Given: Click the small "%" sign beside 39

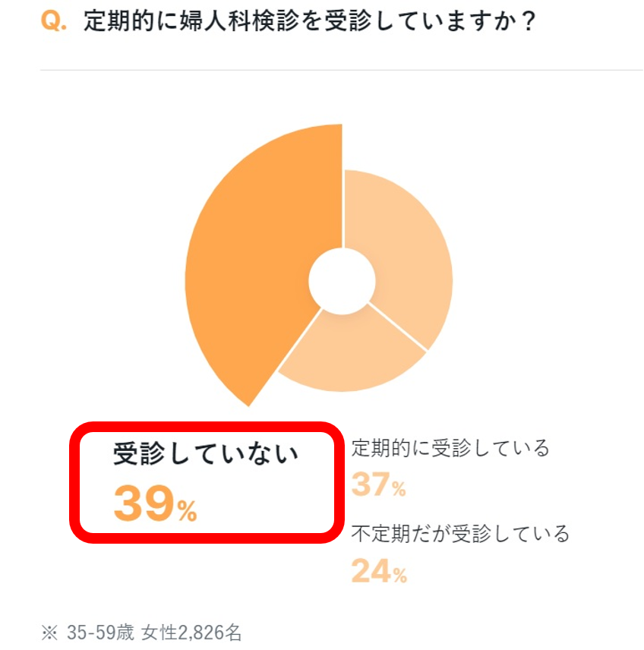Looking at the screenshot, I should click(187, 513).
